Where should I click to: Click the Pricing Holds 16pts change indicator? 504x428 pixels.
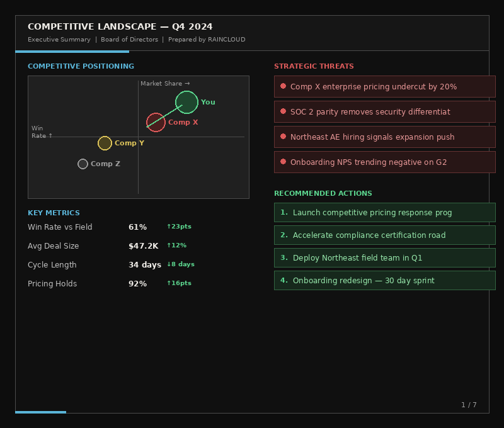[x=179, y=283]
